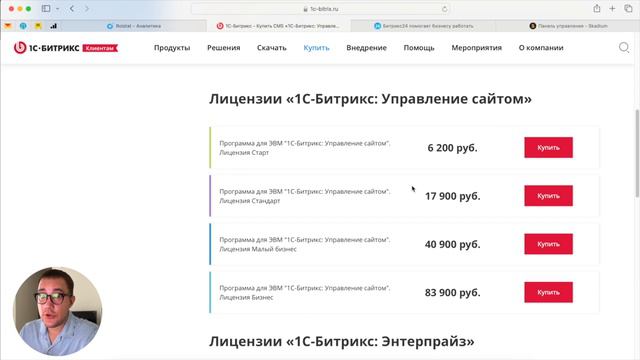The height and width of the screenshot is (360, 640).
Task: Open the orange envelope favorites icon
Action: 8,26
